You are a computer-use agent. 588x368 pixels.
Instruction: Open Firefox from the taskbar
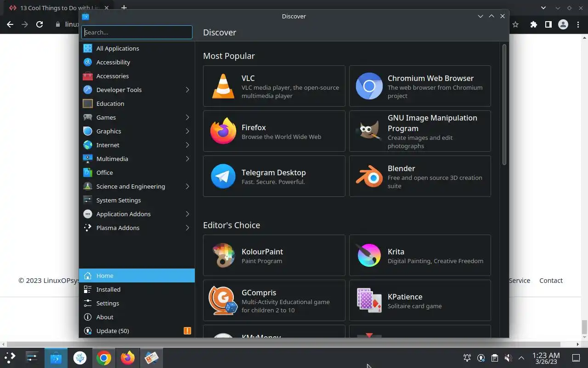coord(128,358)
